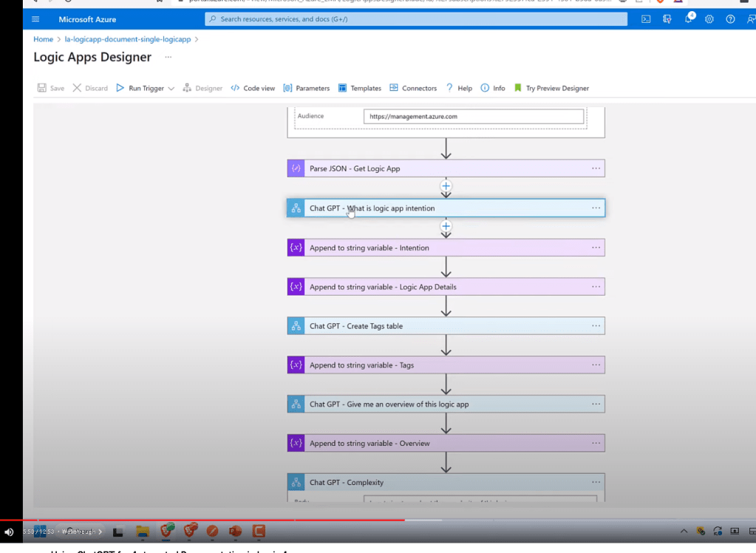Viewport: 756px width, 553px height.
Task: Open la-logicapp-document-single-logicapp breadcrumb
Action: (x=128, y=39)
